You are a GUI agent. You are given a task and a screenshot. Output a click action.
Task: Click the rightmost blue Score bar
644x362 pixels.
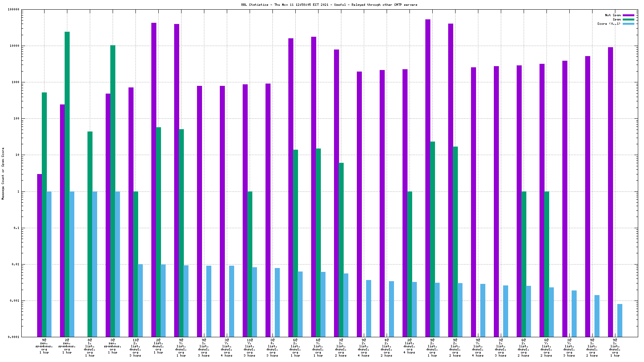(x=620, y=320)
